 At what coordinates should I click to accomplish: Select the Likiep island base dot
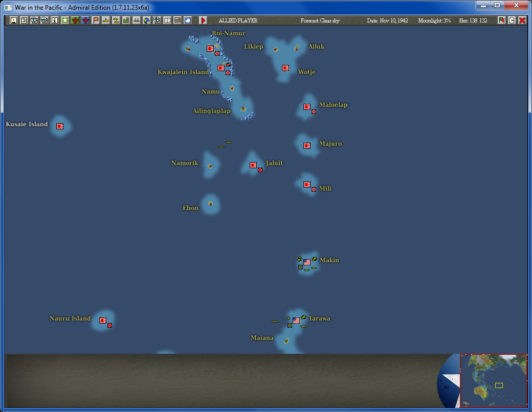tap(276, 49)
